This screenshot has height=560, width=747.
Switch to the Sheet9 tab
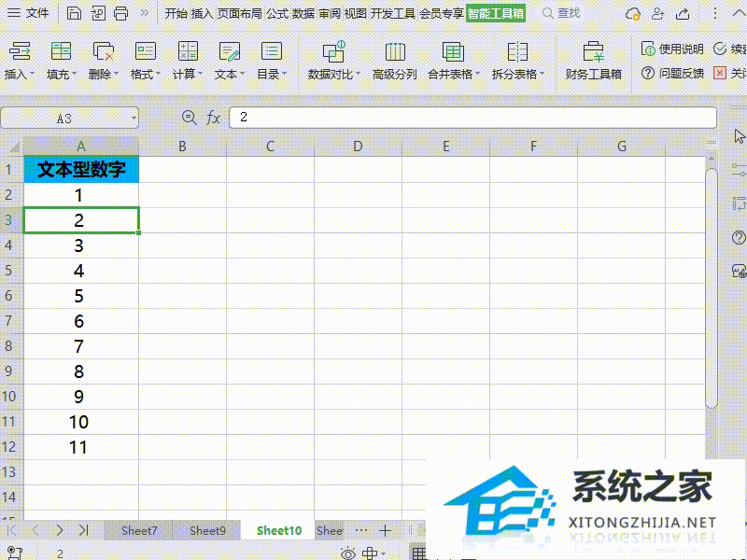coord(207,530)
